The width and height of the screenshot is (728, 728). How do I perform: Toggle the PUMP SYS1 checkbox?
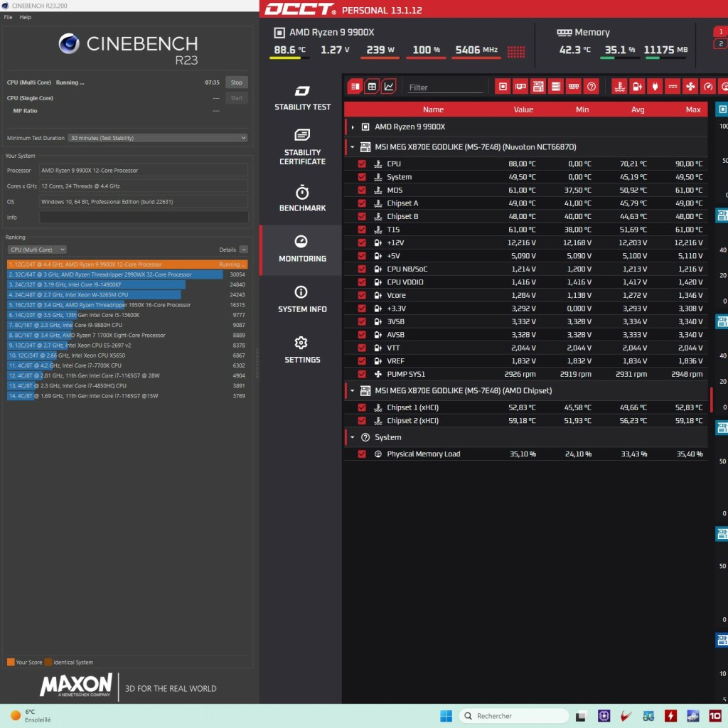362,374
